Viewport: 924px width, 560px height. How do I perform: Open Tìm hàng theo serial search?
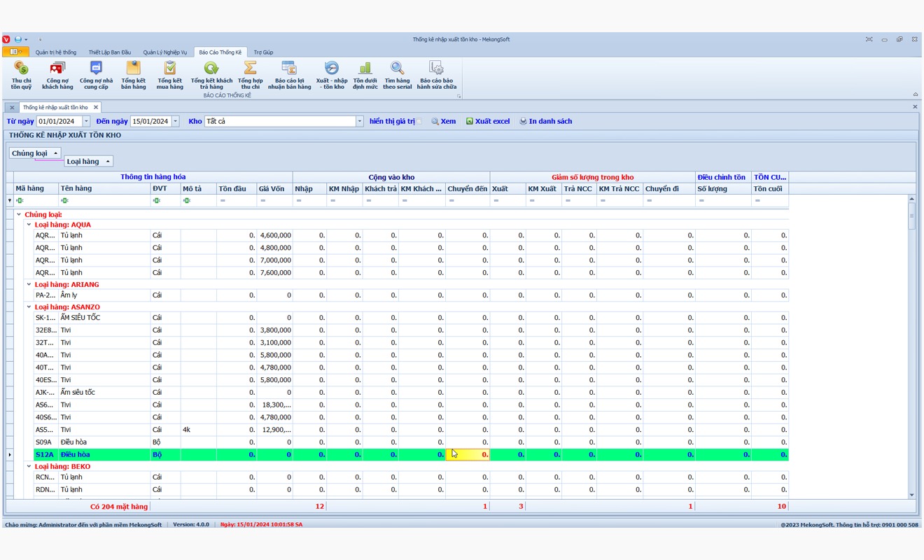click(397, 74)
